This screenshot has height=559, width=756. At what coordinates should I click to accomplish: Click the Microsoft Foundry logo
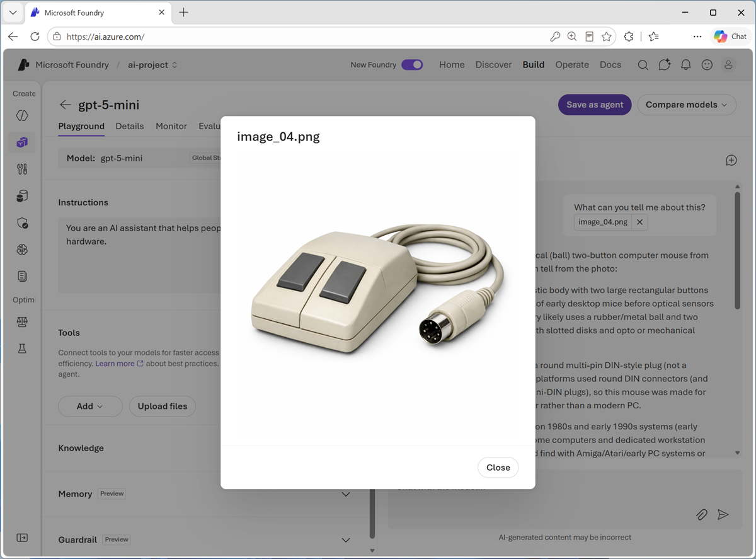pyautogui.click(x=24, y=65)
